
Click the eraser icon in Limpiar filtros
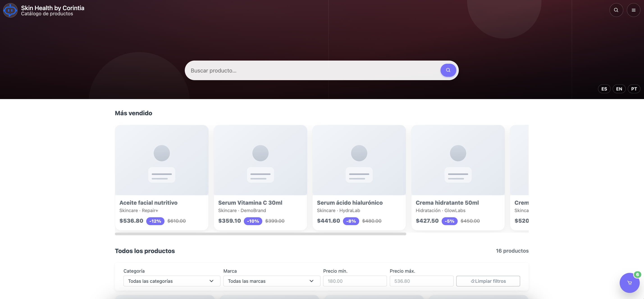pos(473,281)
